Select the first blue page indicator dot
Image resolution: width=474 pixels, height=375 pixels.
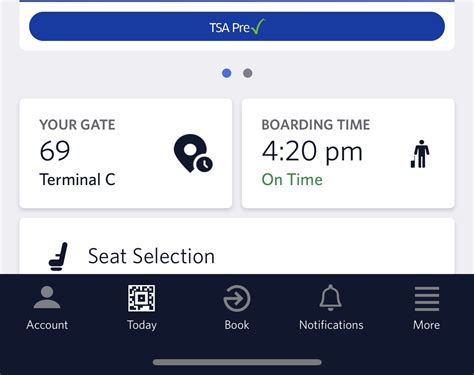pyautogui.click(x=227, y=73)
